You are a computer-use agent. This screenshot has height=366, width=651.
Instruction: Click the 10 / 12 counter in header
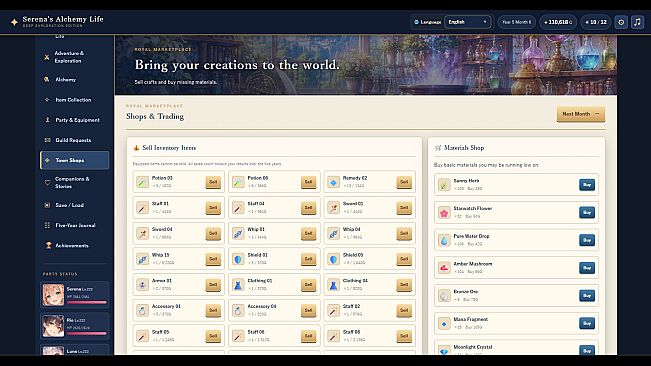596,22
